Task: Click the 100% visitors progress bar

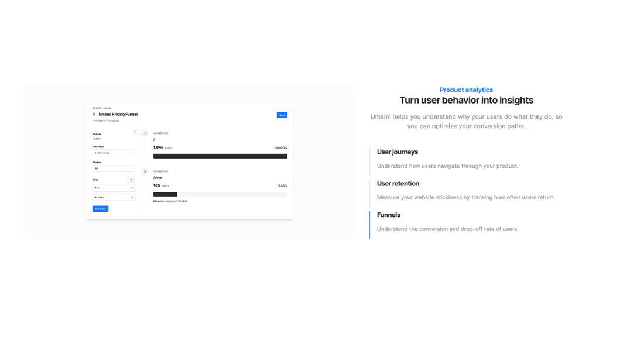Action: point(220,156)
